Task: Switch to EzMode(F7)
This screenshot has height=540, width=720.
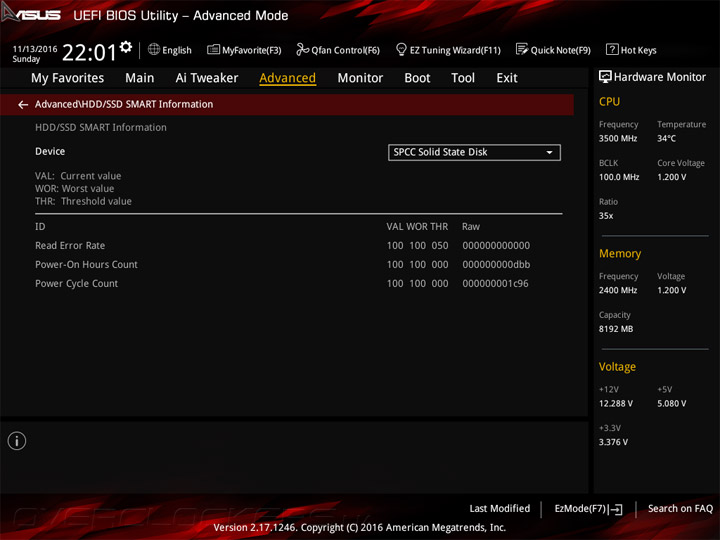Action: pos(588,509)
